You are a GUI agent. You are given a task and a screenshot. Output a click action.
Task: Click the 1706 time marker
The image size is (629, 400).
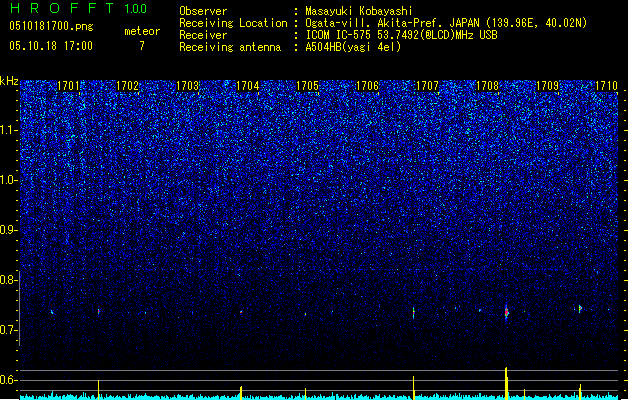tap(367, 86)
